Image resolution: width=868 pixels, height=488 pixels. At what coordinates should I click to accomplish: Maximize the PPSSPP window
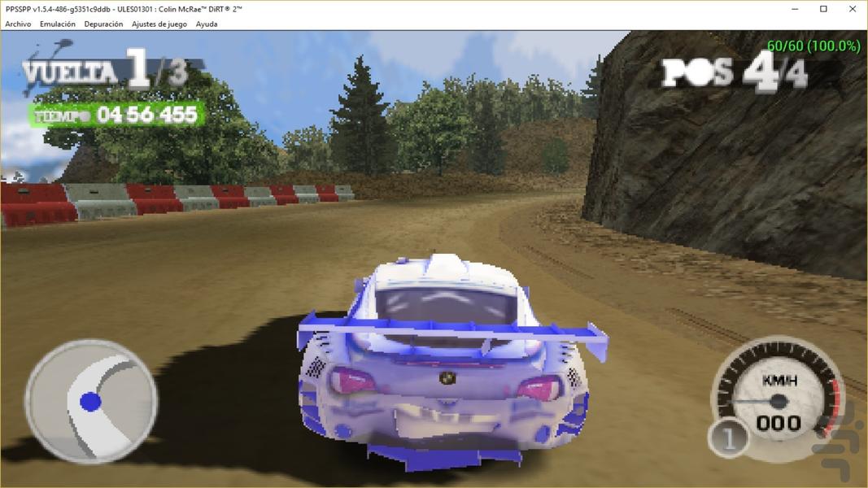coord(824,9)
